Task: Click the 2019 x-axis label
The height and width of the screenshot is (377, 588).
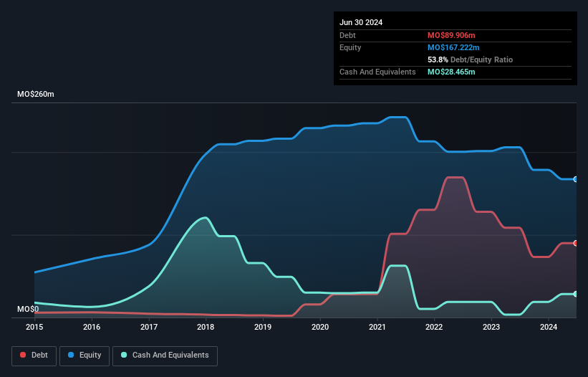Action: (x=263, y=327)
